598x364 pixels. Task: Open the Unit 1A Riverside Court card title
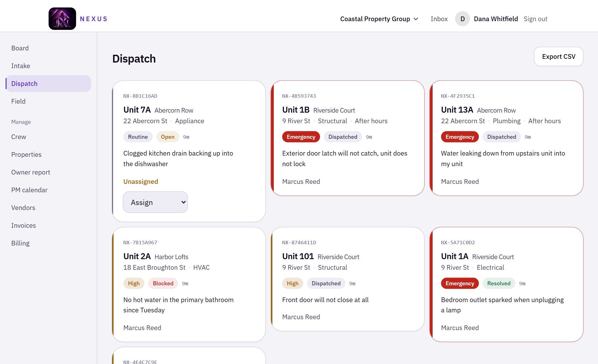477,257
